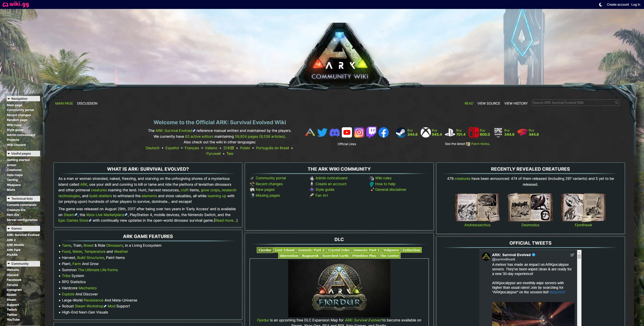Click the Twitter bird in tweets widget
This screenshot has height=326, width=644.
click(572, 255)
